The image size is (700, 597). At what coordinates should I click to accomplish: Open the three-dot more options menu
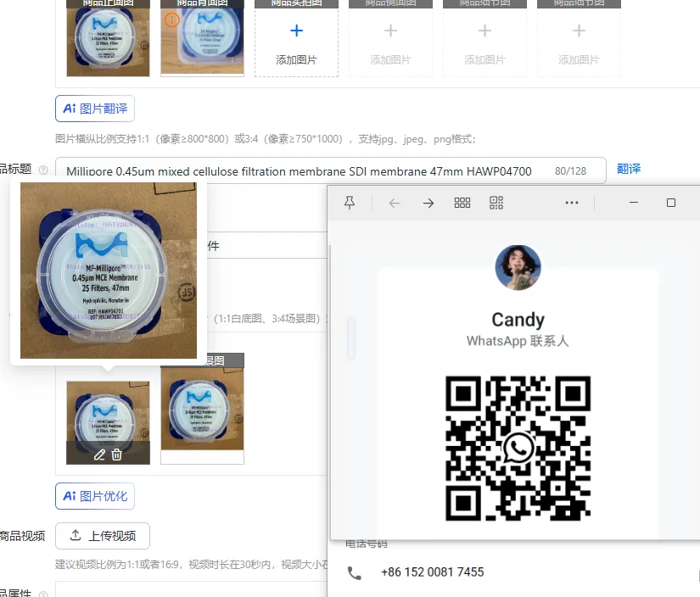click(572, 203)
